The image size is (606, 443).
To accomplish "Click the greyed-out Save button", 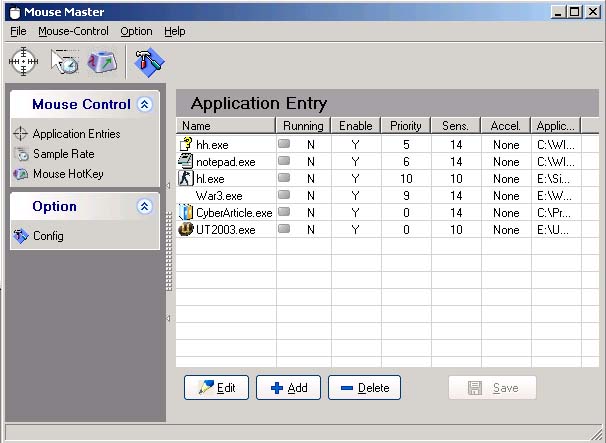I will (492, 387).
